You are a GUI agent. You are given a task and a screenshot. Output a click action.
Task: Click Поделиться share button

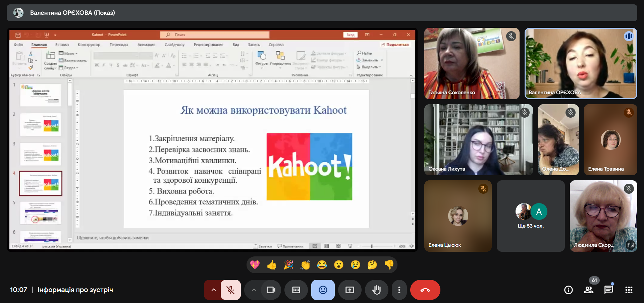tap(395, 45)
